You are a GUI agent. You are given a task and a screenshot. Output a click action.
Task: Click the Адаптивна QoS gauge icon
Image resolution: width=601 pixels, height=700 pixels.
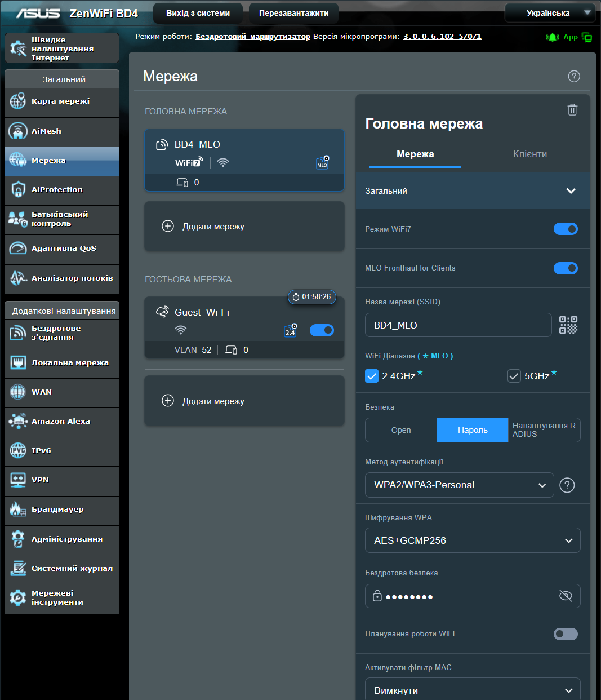coord(18,249)
